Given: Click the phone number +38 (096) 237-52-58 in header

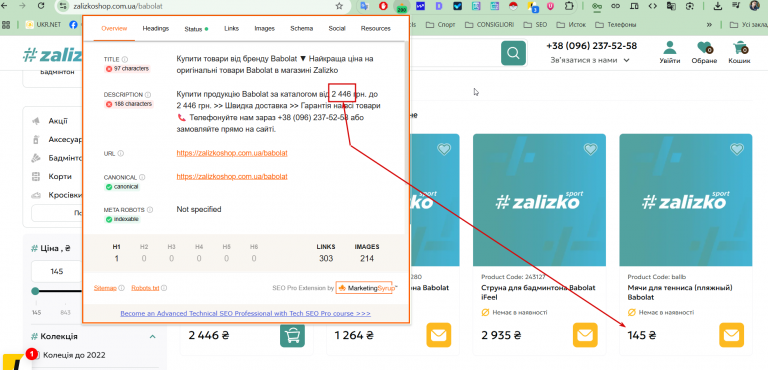Looking at the screenshot, I should [x=591, y=46].
